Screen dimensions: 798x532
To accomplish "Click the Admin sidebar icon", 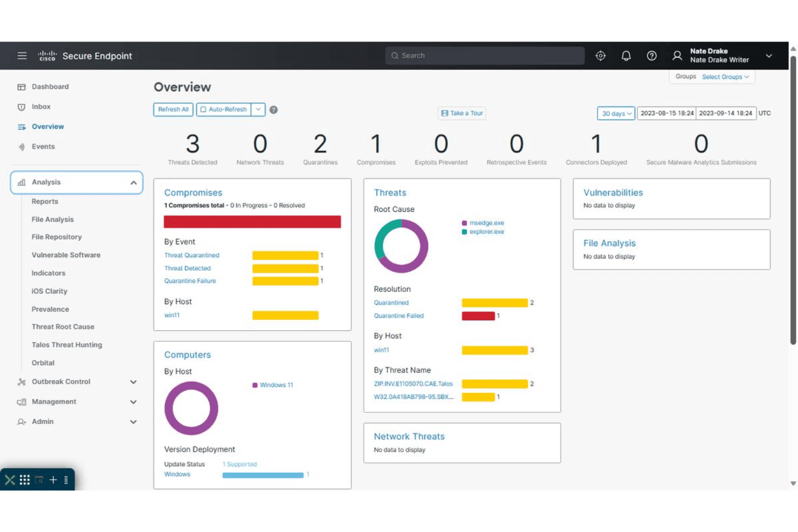I will click(22, 422).
